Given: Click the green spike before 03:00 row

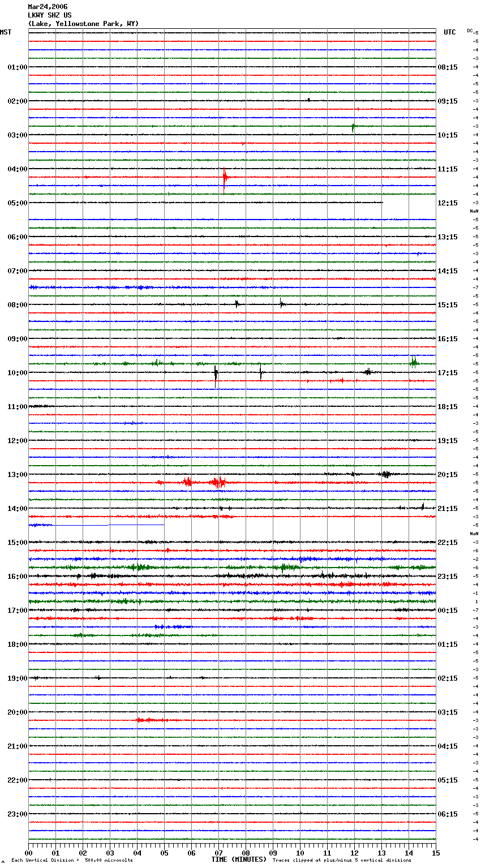Looking at the screenshot, I should pyautogui.click(x=353, y=127).
